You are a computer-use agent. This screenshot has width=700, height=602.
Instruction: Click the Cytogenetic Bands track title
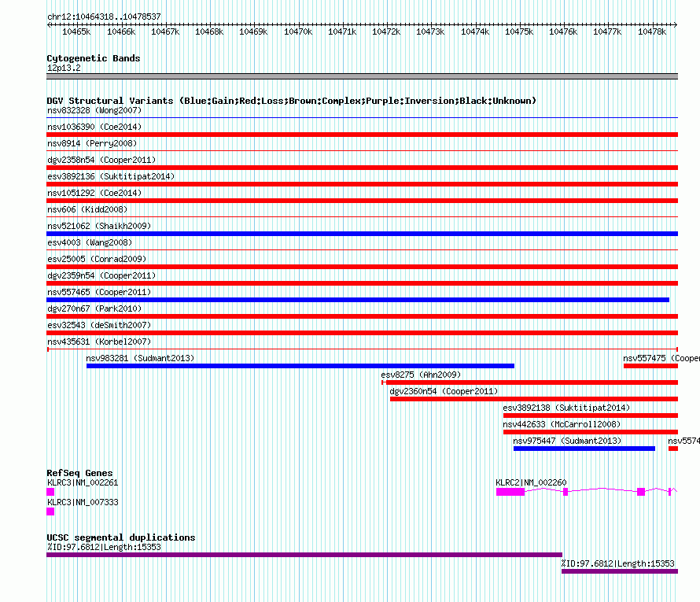click(x=94, y=58)
